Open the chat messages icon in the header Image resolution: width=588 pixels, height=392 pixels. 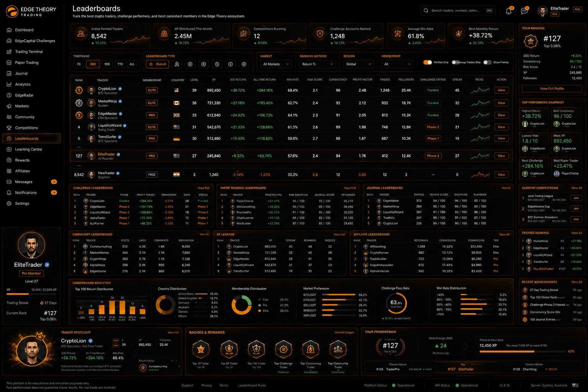coord(524,11)
